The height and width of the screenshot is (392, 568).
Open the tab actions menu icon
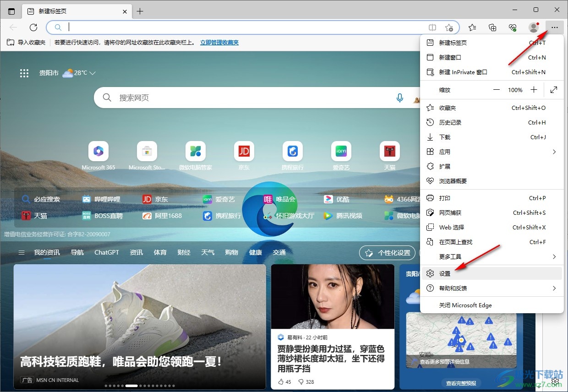[11, 11]
